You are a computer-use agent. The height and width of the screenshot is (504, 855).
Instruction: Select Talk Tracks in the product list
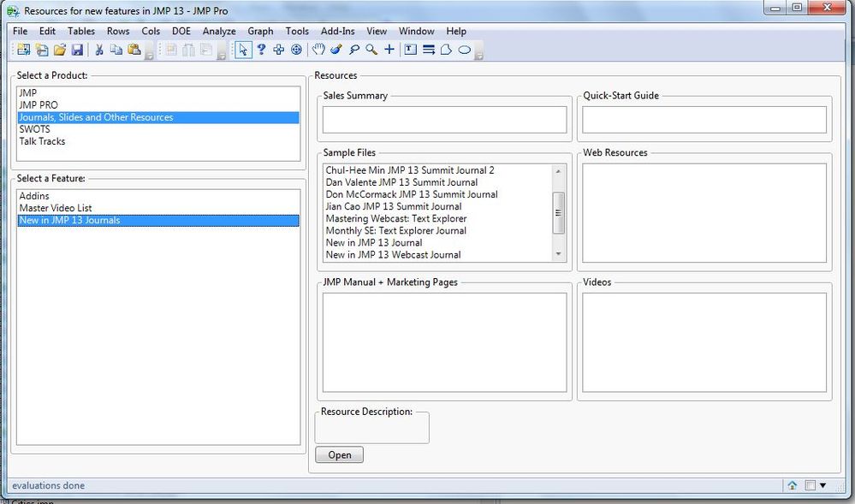pos(158,141)
